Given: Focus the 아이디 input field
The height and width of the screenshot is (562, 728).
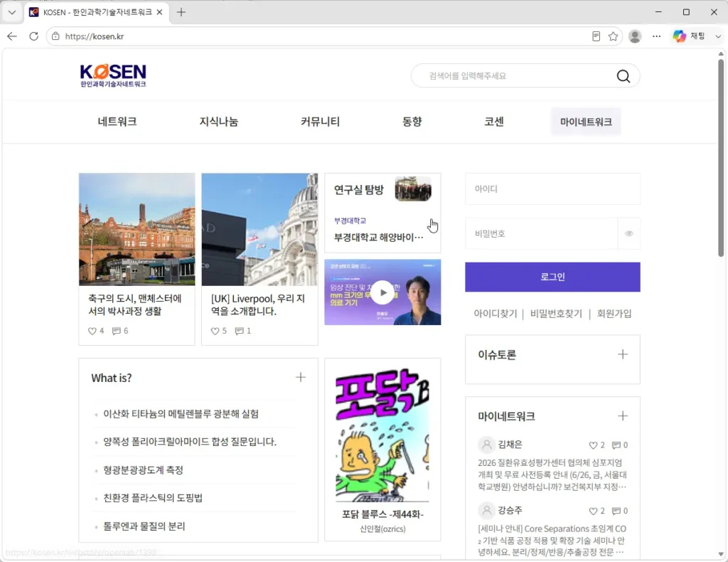Looking at the screenshot, I should (552, 189).
